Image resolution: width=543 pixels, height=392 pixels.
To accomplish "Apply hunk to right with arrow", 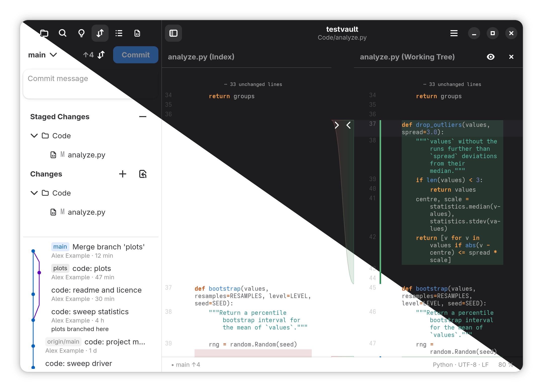I will pos(337,125).
